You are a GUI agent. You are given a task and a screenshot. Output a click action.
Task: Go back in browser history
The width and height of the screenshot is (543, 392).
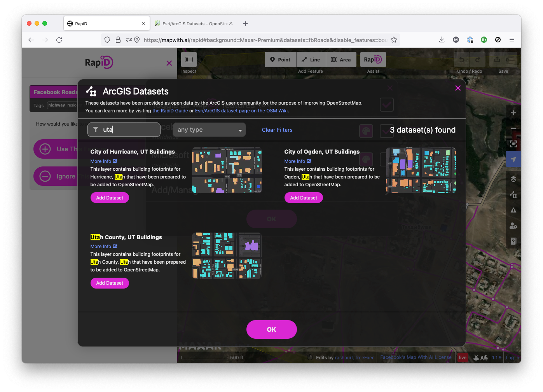click(31, 40)
